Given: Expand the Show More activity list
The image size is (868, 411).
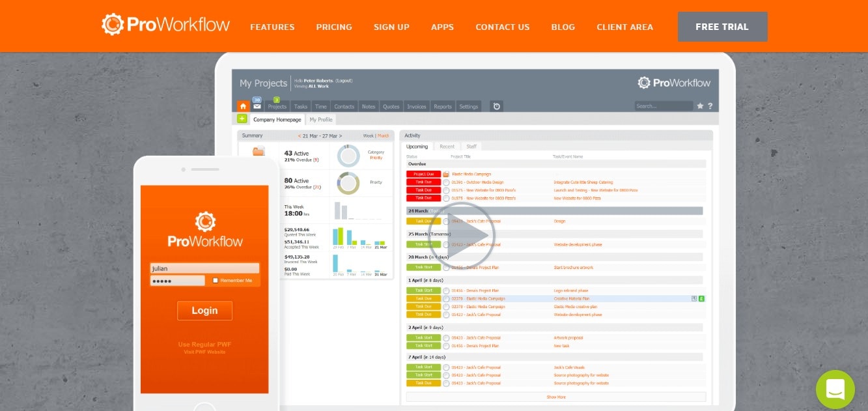Looking at the screenshot, I should pyautogui.click(x=556, y=397).
